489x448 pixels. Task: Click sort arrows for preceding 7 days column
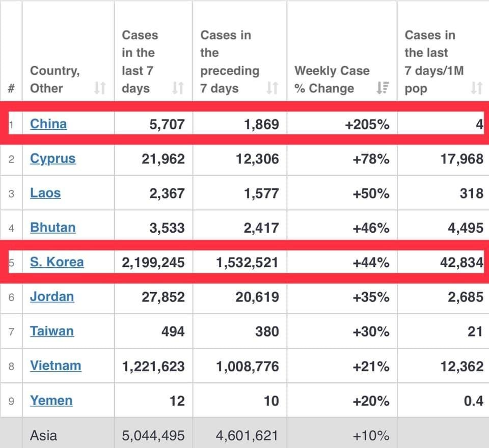[x=273, y=88]
